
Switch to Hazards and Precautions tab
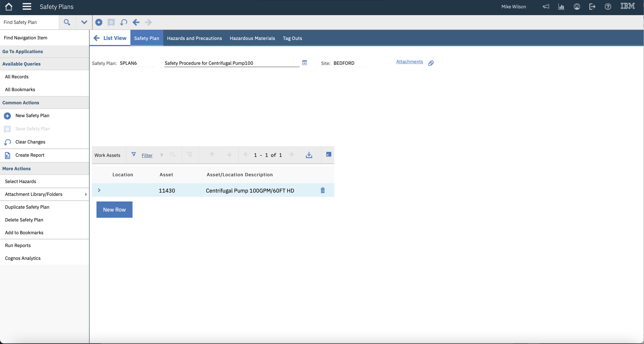point(194,38)
